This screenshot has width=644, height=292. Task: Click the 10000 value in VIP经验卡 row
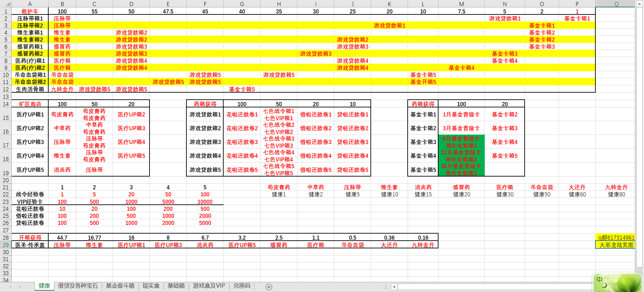coord(205,202)
